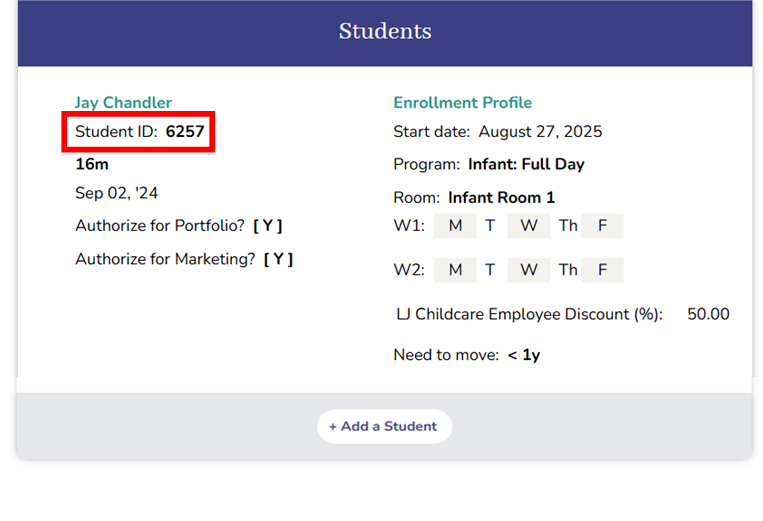Select the Infant: Full Day program value
The height and width of the screenshot is (521, 763).
coord(526,164)
